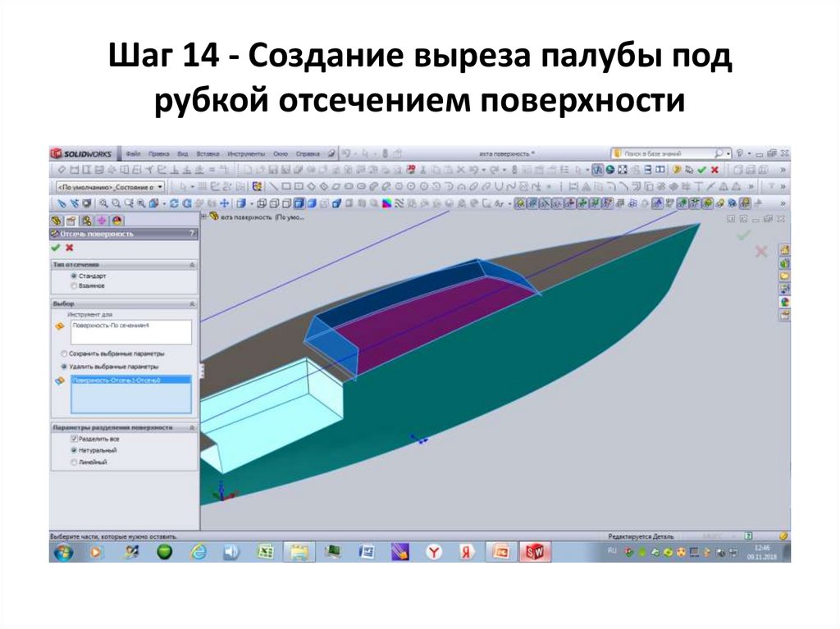Open the Вид menu

tap(183, 154)
